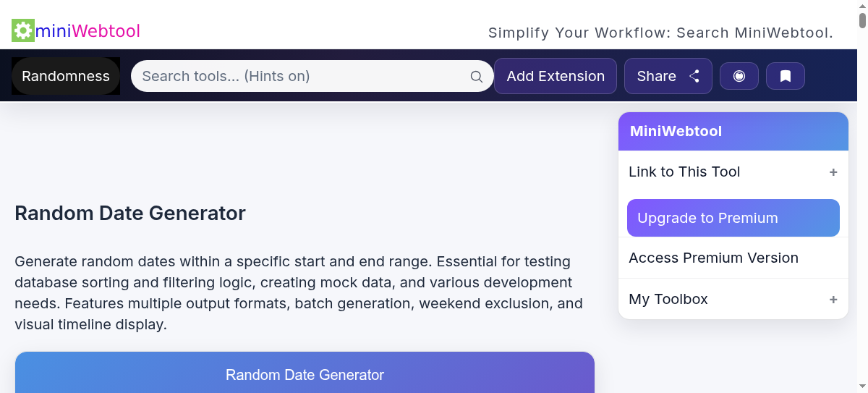
Task: Click the circular icon button beside Share
Action: (739, 76)
